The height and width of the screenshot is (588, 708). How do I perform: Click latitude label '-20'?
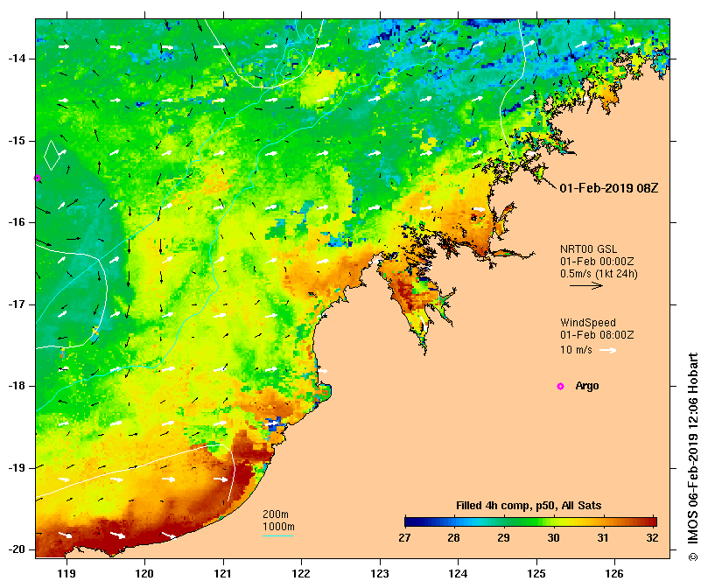tap(17, 549)
